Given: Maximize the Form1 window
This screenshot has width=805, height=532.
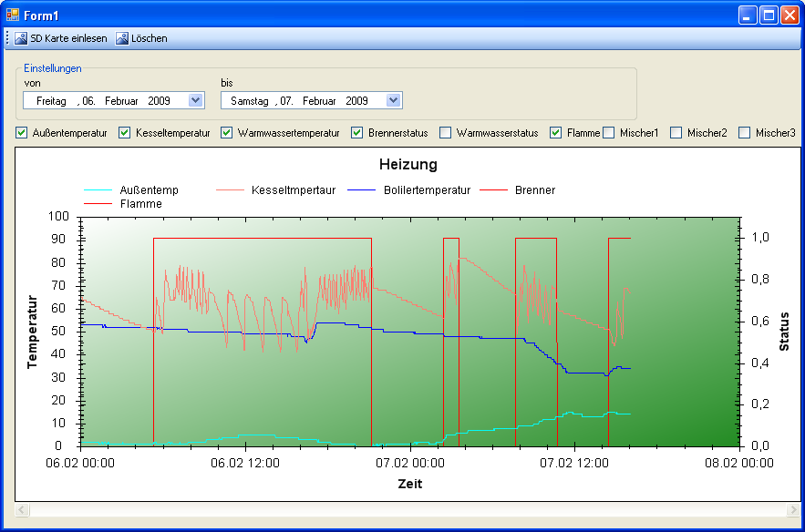Looking at the screenshot, I should (769, 15).
